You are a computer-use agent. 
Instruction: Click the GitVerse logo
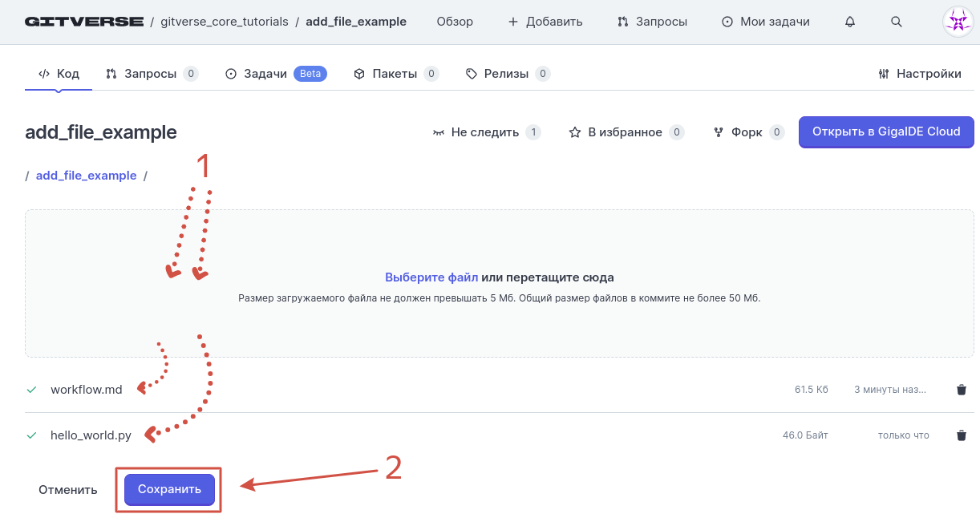pyautogui.click(x=83, y=22)
